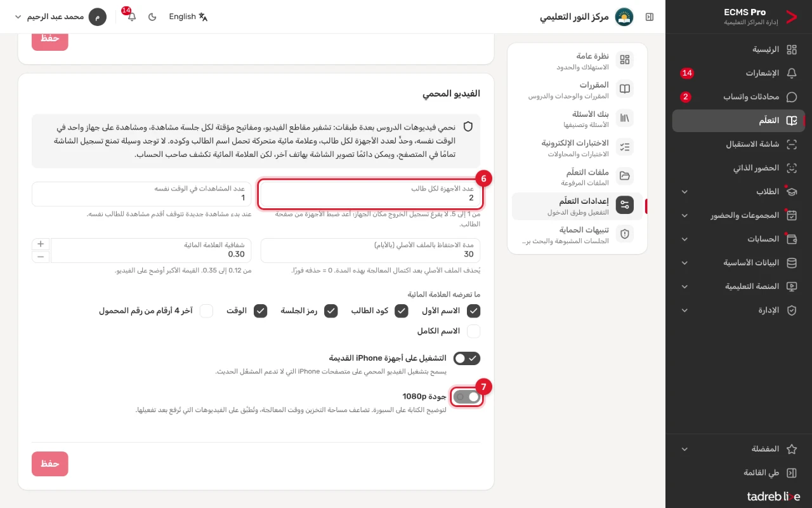This screenshot has height=508, width=812.
Task: Increase شفافية العلامة المائية with plus stepper
Action: click(41, 244)
